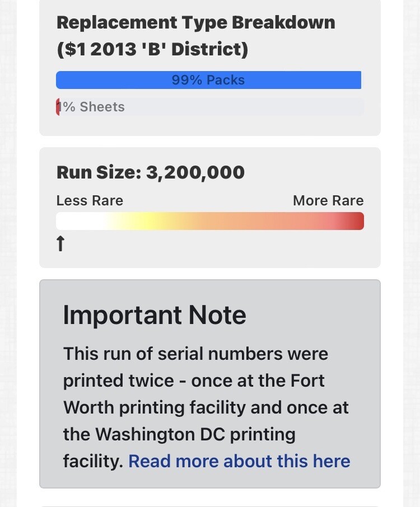
Task: Open the "Read more about this here" link
Action: point(239,461)
